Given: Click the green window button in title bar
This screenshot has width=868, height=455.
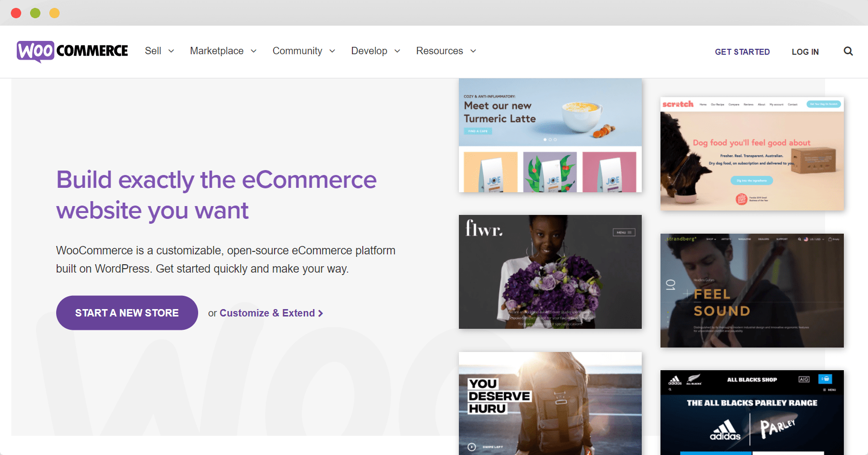Looking at the screenshot, I should [35, 13].
